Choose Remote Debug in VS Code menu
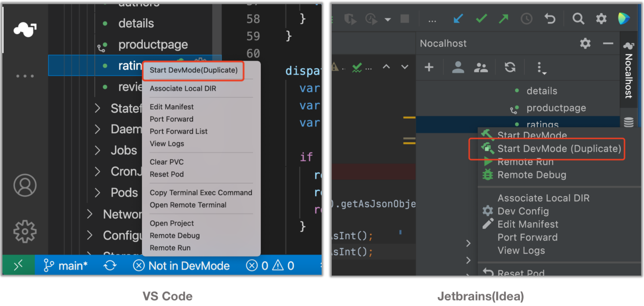644x306 pixels. pyautogui.click(x=175, y=236)
